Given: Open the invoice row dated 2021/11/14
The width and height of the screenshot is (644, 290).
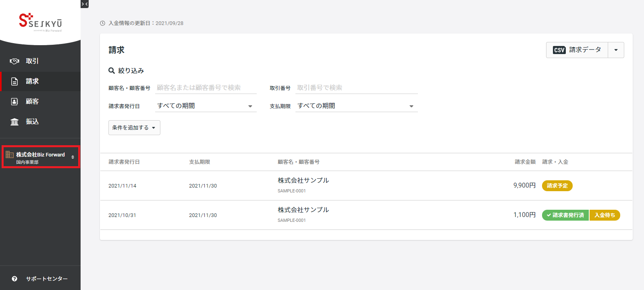Looking at the screenshot, I should (366, 186).
